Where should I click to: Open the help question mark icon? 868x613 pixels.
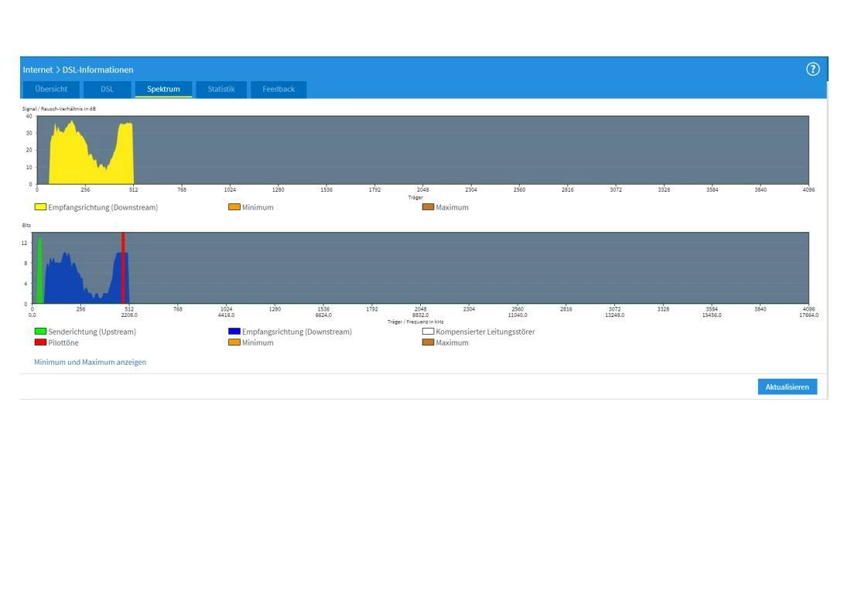812,69
